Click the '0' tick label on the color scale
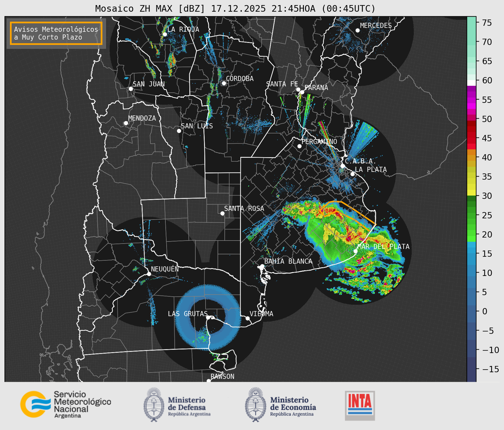The width and height of the screenshot is (504, 430). pos(484,311)
